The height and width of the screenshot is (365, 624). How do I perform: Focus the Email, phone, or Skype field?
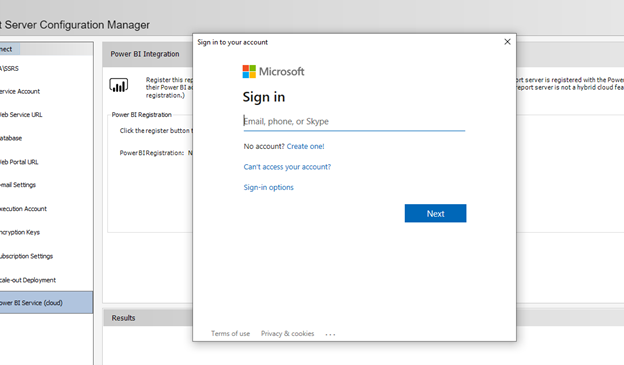coord(354,121)
